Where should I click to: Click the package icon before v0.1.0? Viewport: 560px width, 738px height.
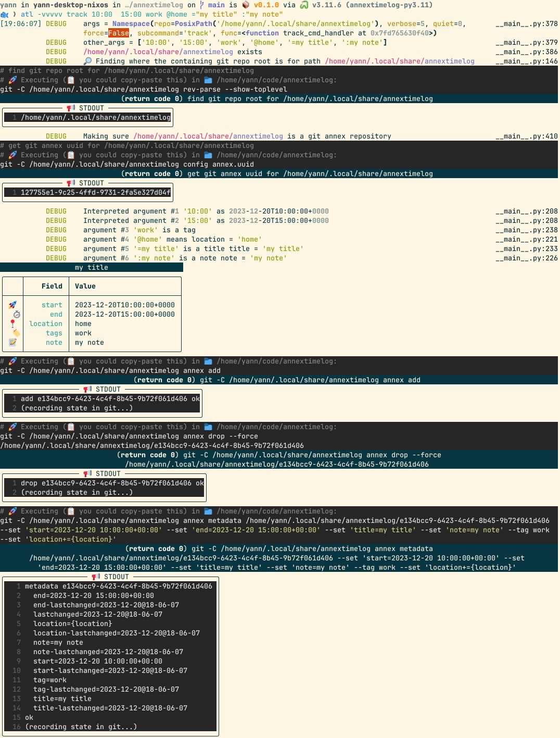click(246, 5)
